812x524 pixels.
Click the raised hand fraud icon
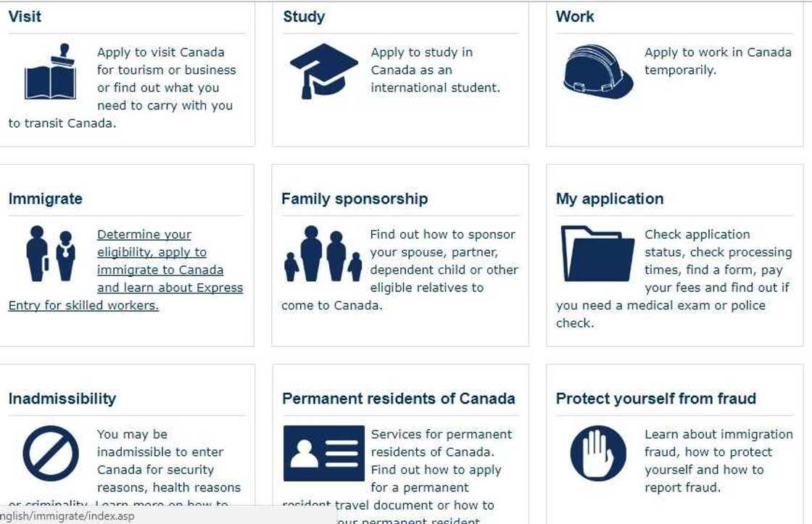point(597,454)
